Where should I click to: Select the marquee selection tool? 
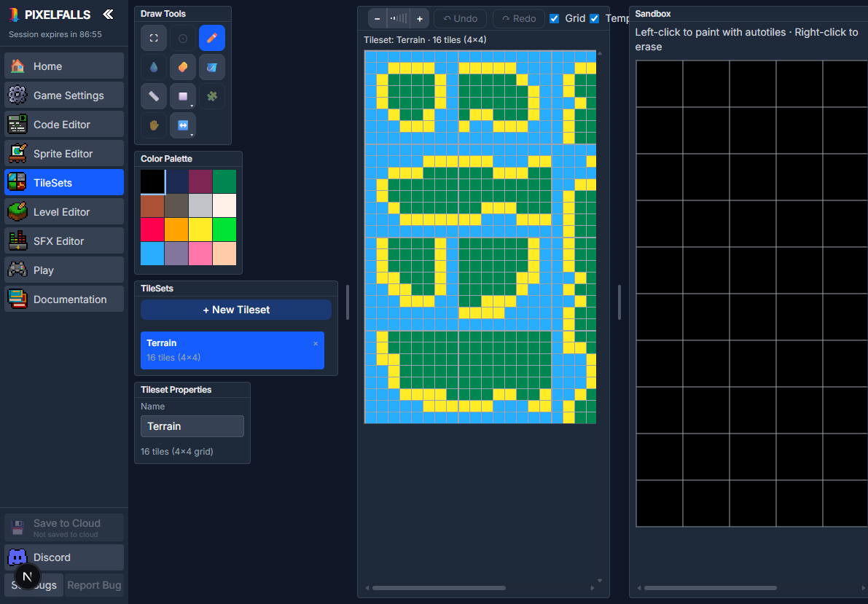tap(154, 38)
